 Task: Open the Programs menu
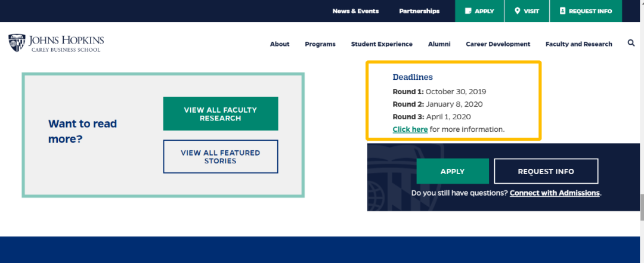tap(320, 44)
